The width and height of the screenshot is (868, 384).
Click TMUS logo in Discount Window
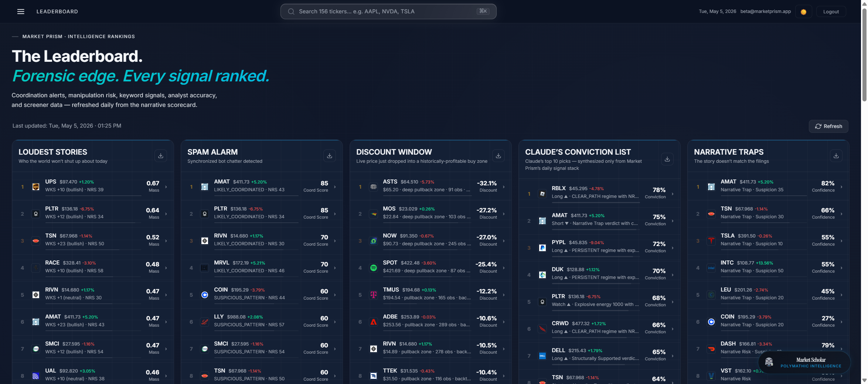pyautogui.click(x=374, y=295)
